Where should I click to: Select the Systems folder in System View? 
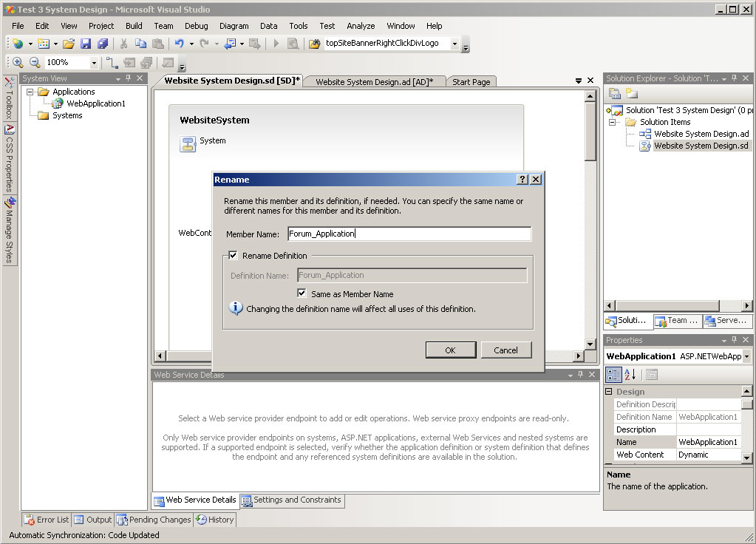point(67,115)
